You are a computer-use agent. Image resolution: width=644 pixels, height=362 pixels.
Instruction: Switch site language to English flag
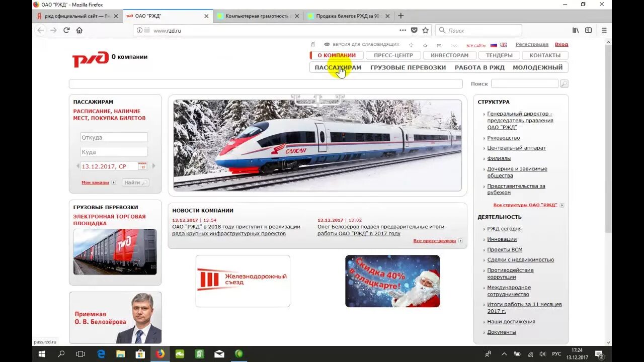(503, 45)
